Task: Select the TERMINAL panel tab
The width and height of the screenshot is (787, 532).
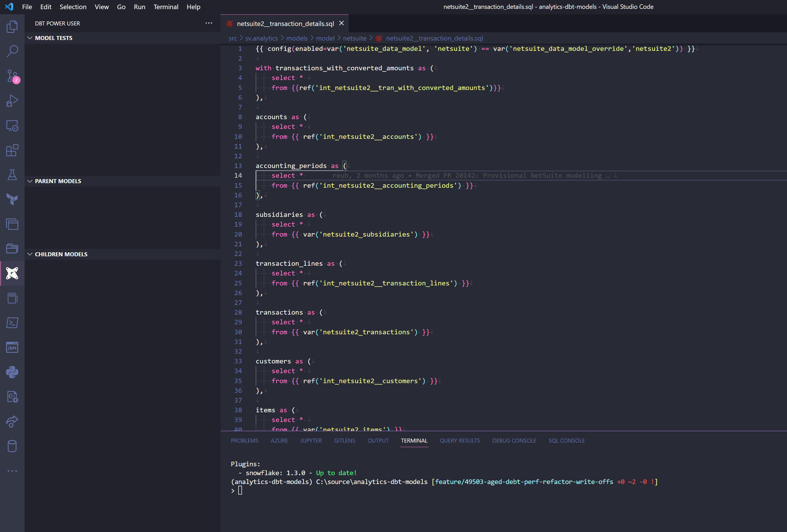Action: click(414, 441)
